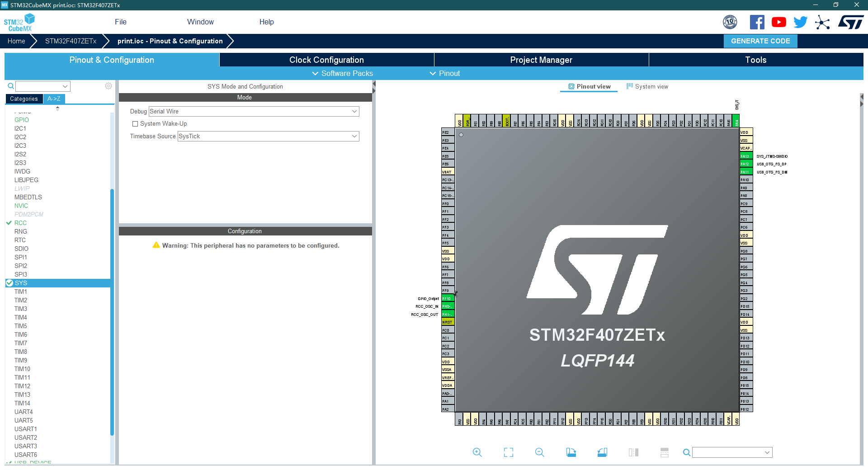
Task: Click the GENERATE CODE button
Action: tap(760, 41)
